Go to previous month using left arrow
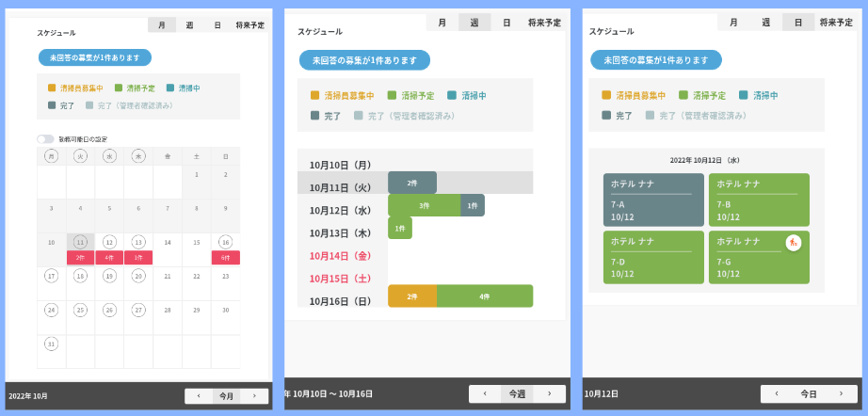Screen dimensions: 868x416 point(199,396)
